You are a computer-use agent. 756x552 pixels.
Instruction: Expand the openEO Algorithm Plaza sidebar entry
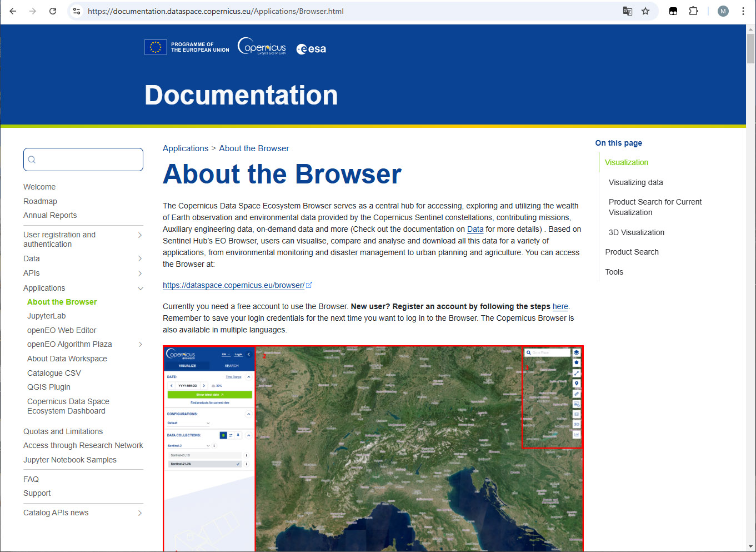[140, 344]
